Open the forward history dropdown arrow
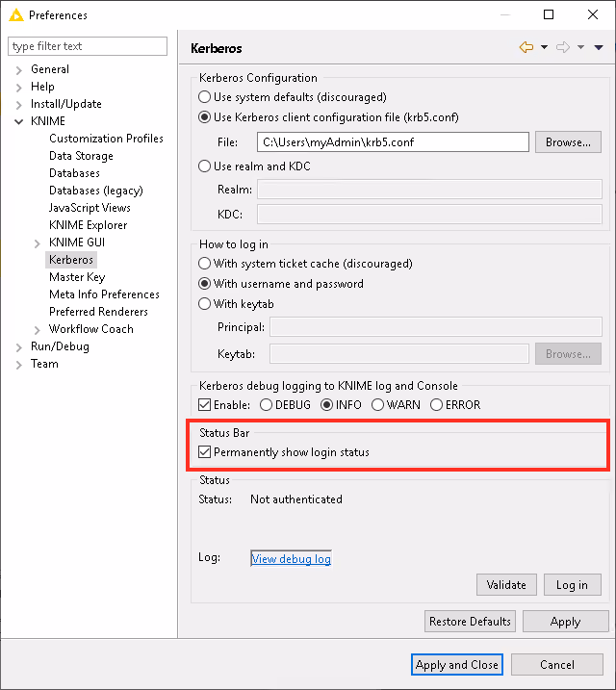The height and width of the screenshot is (690, 616). (x=580, y=47)
